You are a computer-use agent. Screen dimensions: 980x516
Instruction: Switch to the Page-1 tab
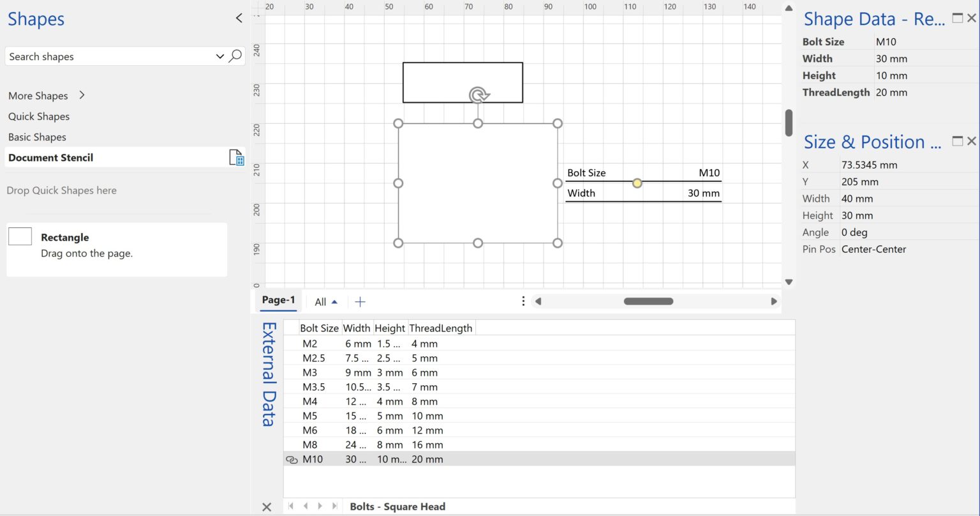278,299
